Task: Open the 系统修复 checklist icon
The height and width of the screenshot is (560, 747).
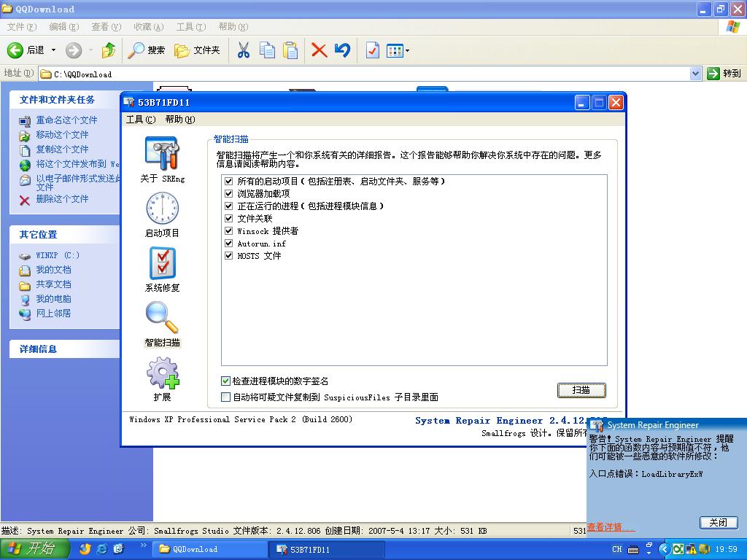Action: coord(163,262)
